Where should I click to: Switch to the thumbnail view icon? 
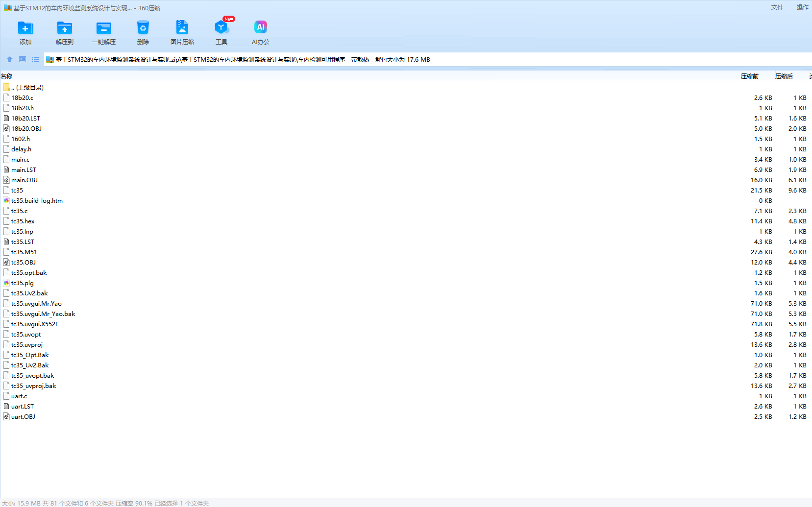[23, 59]
